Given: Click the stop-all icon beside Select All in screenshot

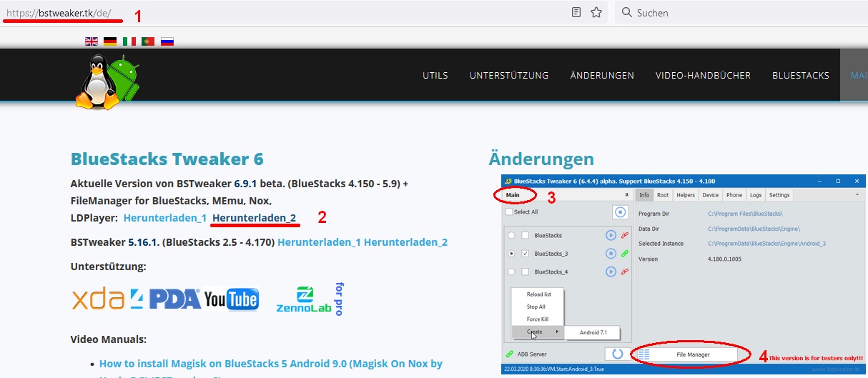Looking at the screenshot, I should pyautogui.click(x=619, y=212).
